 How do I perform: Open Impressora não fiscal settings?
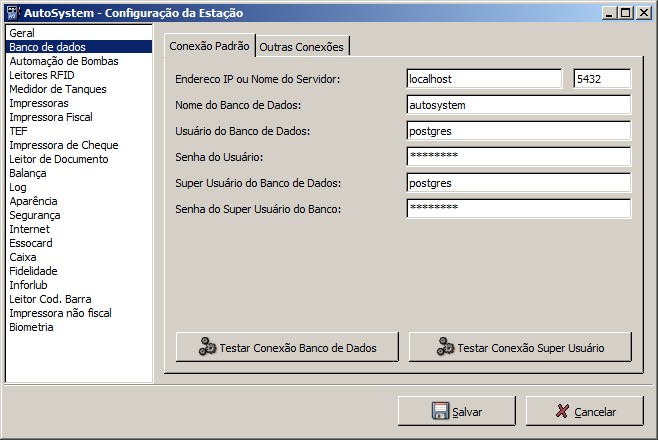tap(79, 313)
